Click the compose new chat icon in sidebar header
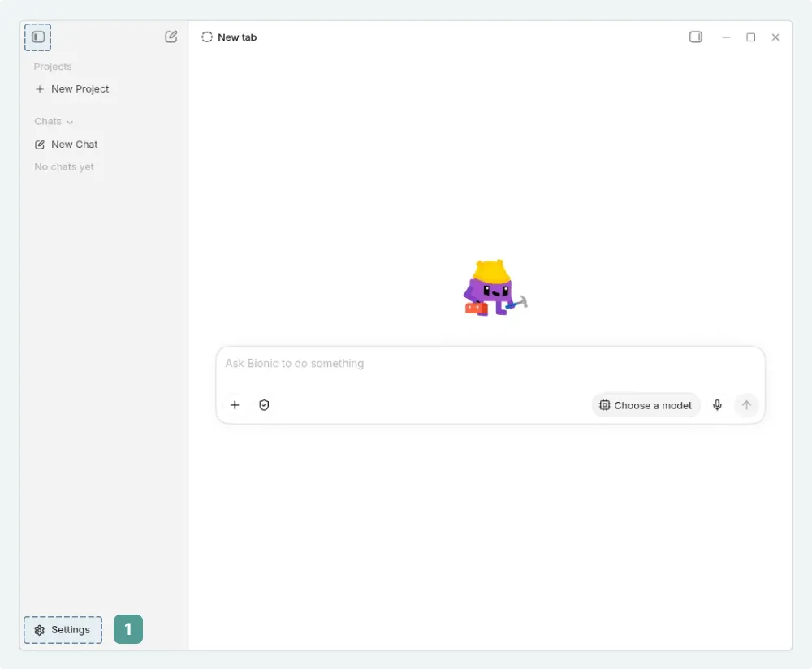Screen dimensions: 812x669 171,37
